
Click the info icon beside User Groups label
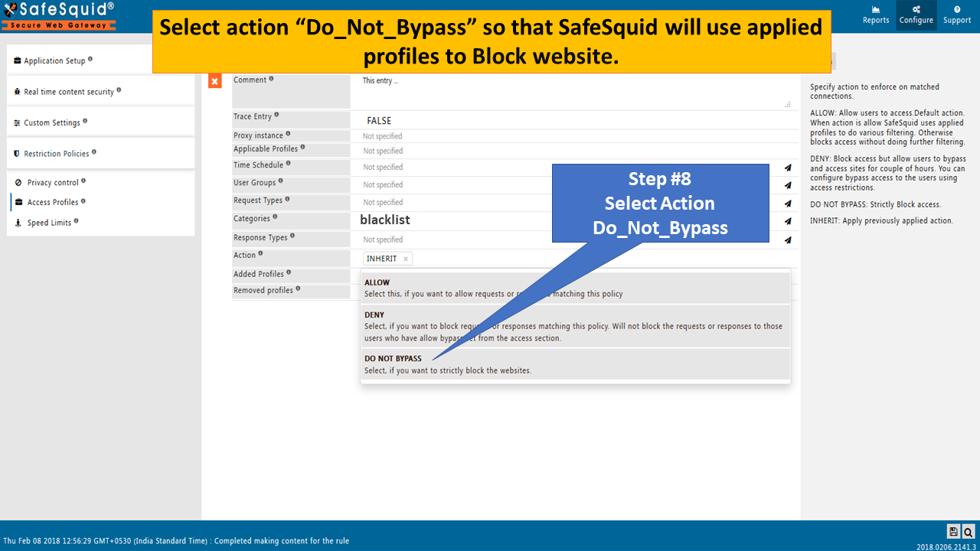(281, 181)
